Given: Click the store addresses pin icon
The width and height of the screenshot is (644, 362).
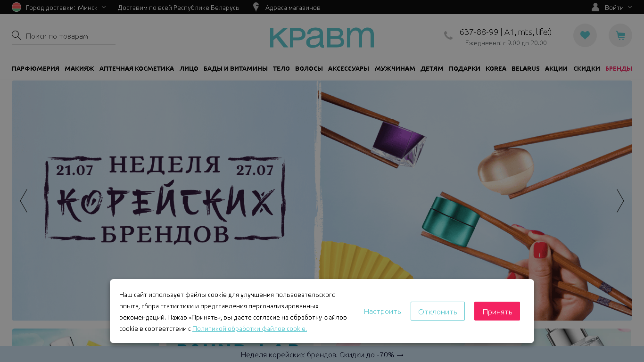Looking at the screenshot, I should [256, 8].
